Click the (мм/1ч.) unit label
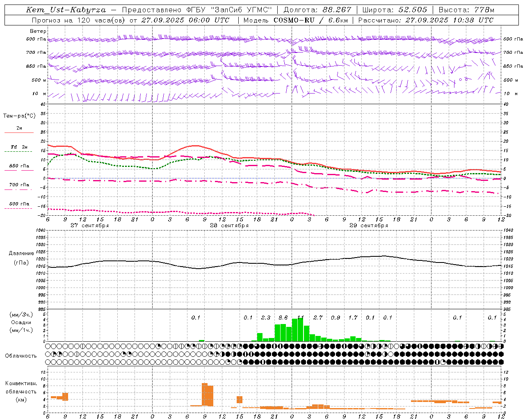Viewport: 525px width, 420px height. pyautogui.click(x=21, y=330)
